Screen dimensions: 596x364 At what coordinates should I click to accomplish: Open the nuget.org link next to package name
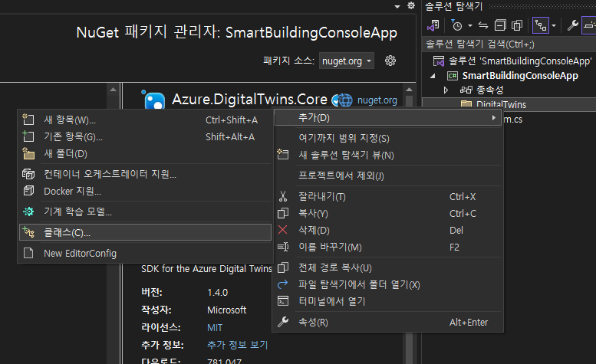click(377, 100)
